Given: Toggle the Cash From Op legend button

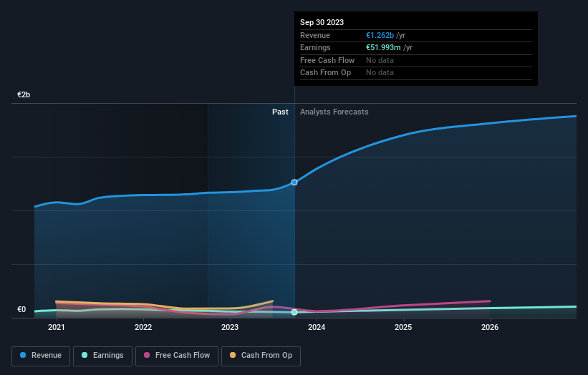Looking at the screenshot, I should pos(261,356).
